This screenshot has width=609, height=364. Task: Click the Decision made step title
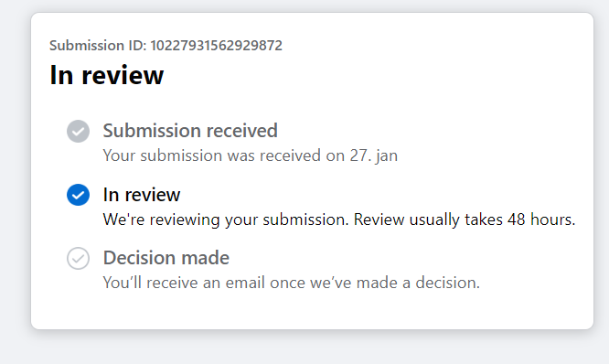166,258
